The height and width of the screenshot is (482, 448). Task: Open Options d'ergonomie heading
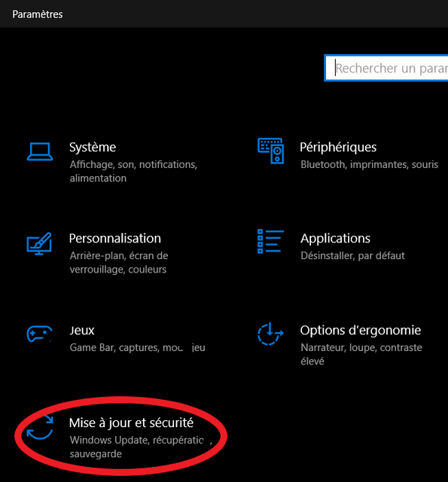361,331
